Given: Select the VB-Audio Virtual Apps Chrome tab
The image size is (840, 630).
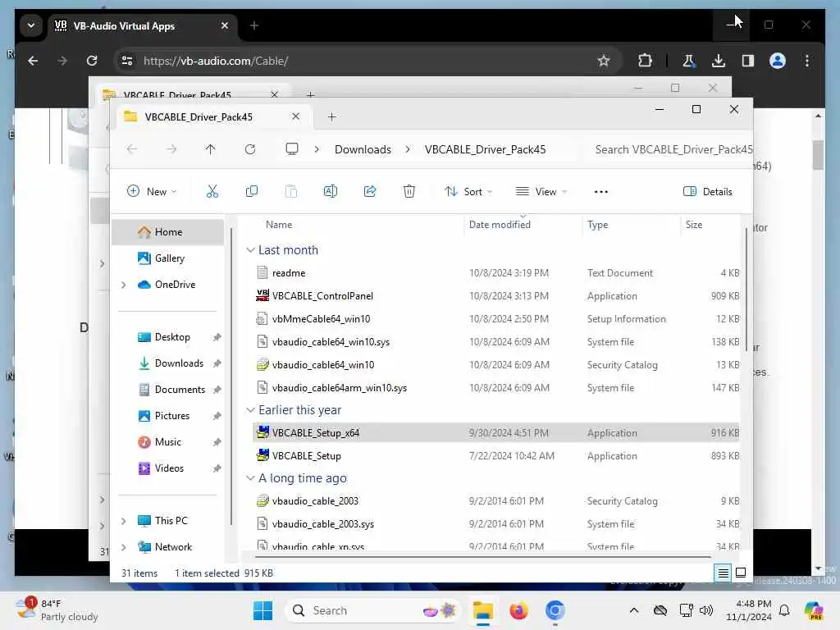Looking at the screenshot, I should point(142,25).
